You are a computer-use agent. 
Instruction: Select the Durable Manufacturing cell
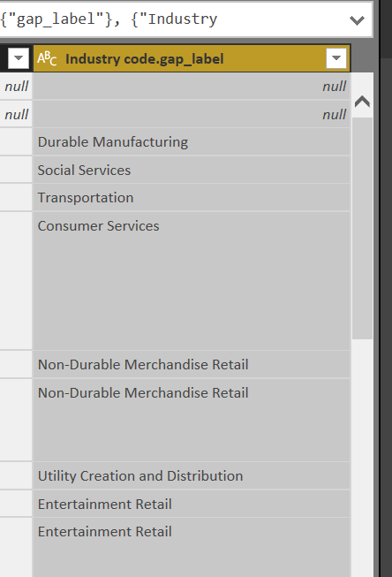(x=192, y=142)
